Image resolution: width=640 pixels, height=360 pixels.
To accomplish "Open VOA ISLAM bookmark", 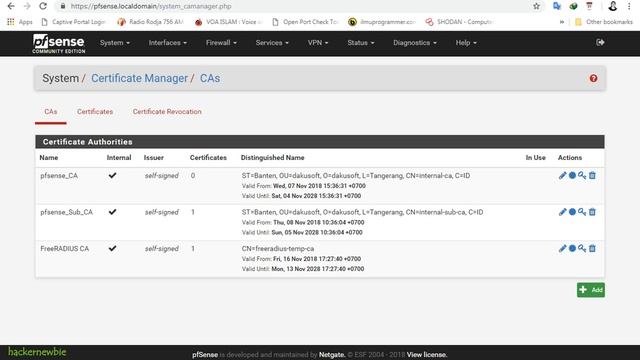I will (x=228, y=22).
